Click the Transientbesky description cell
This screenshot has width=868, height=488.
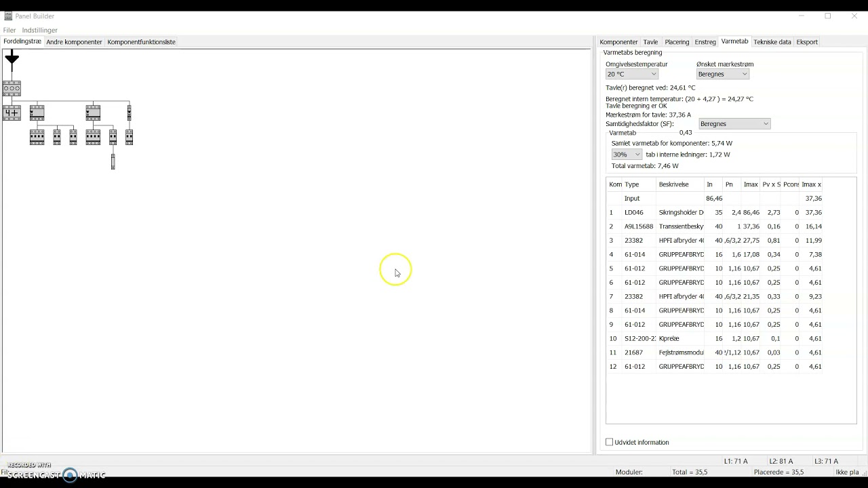681,226
